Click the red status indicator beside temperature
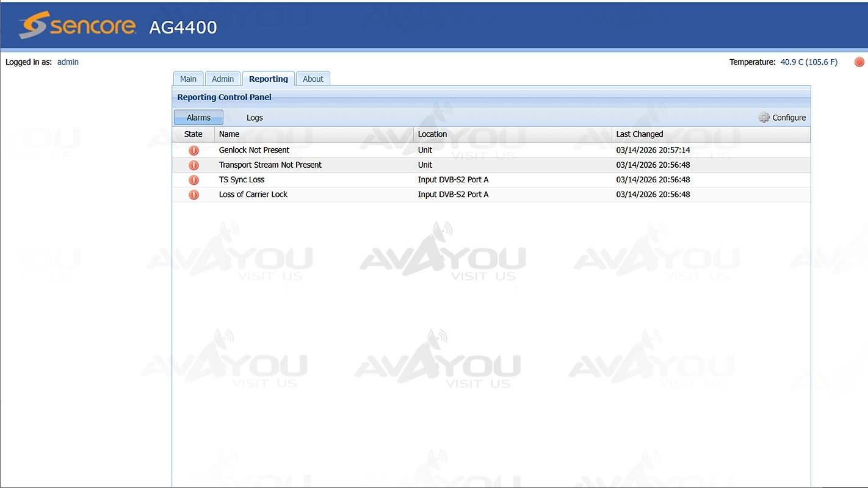868x488 pixels. (859, 62)
